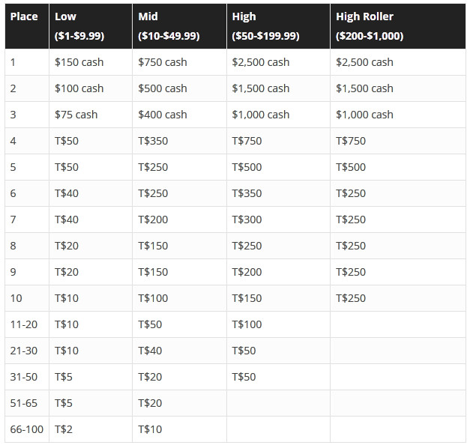The image size is (476, 448).
Task: Click the T$200 cell in the Mid column
Action: pos(179,220)
